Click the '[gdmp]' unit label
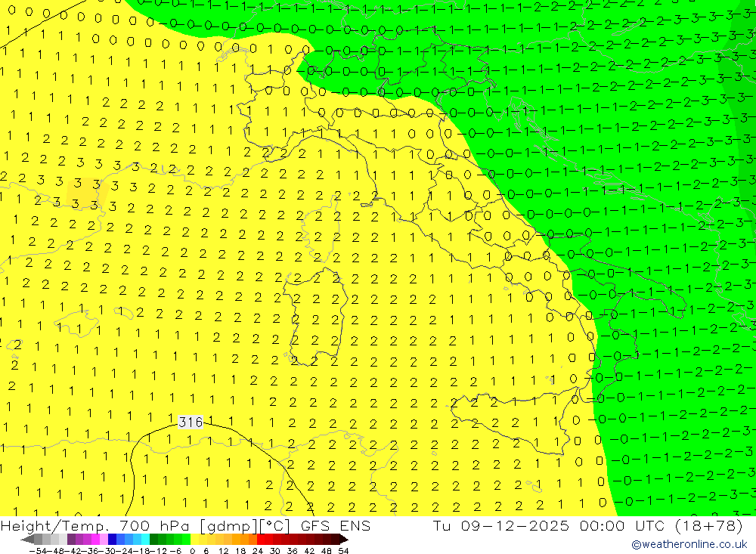This screenshot has height=554, width=756. point(228,526)
